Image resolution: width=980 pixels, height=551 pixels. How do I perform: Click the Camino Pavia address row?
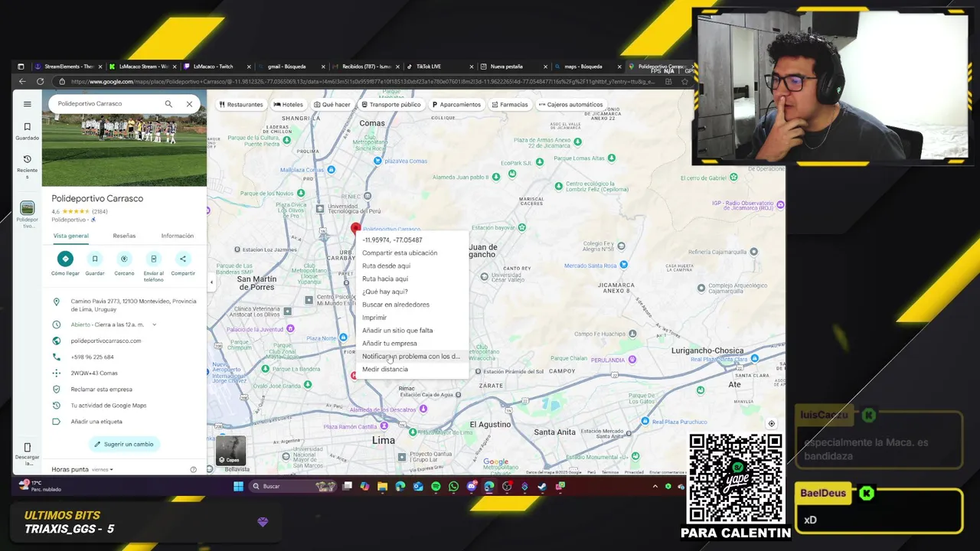[124, 305]
